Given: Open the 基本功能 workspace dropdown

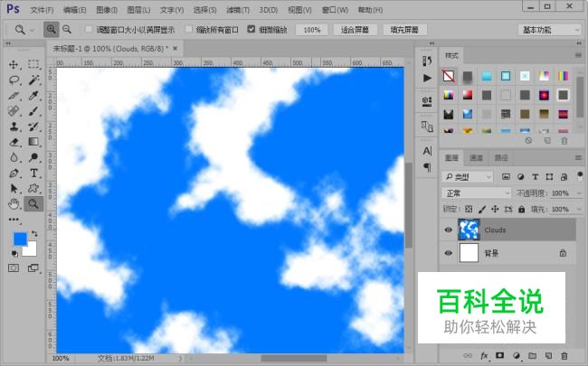Looking at the screenshot, I should (x=549, y=30).
